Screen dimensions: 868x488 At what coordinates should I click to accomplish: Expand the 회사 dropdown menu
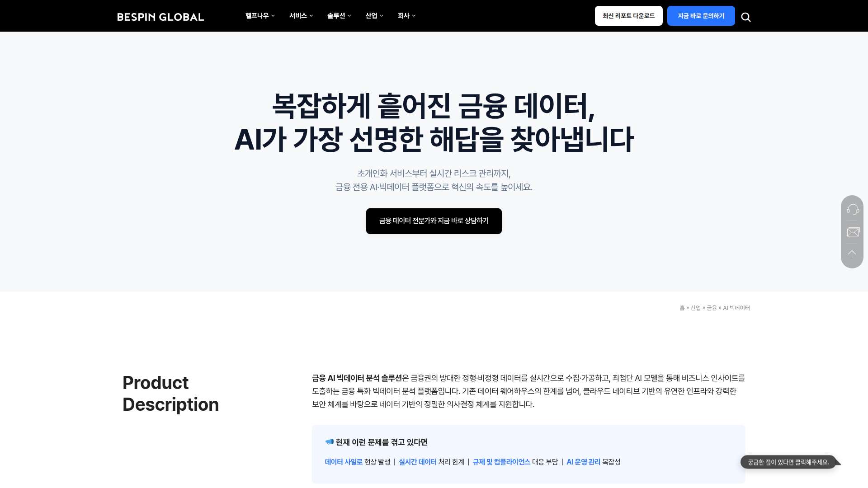pos(406,16)
